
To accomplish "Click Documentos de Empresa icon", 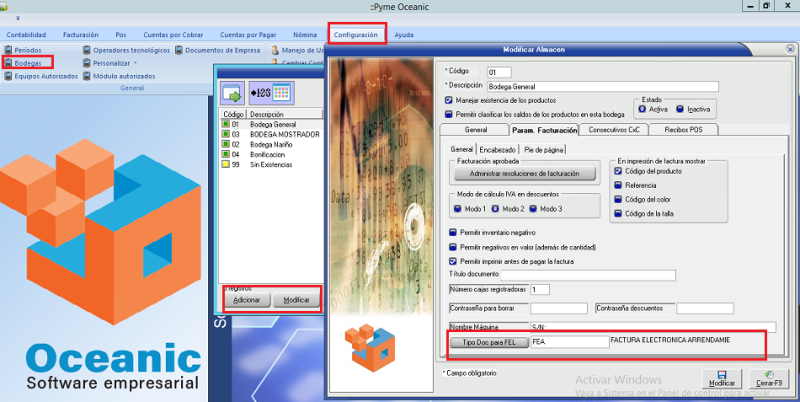I will pos(180,49).
